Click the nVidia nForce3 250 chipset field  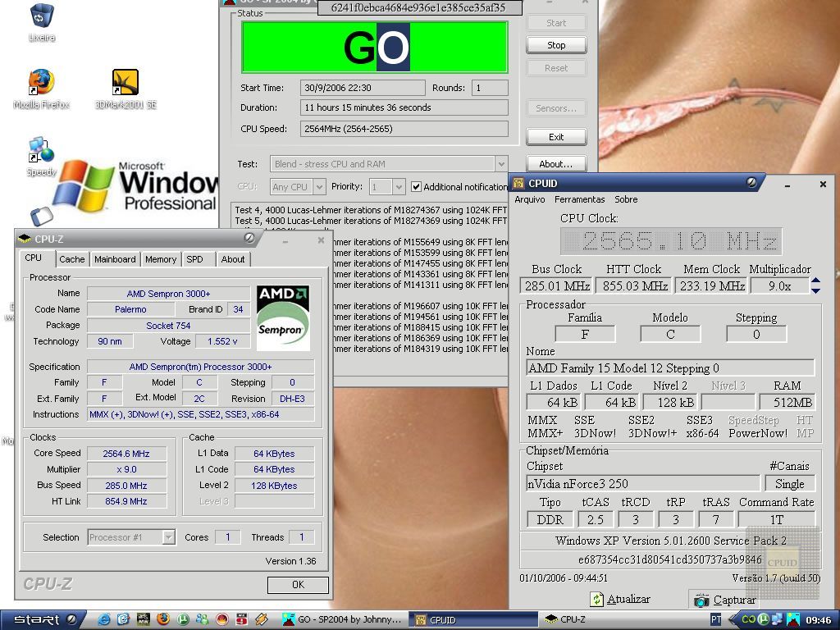643,483
